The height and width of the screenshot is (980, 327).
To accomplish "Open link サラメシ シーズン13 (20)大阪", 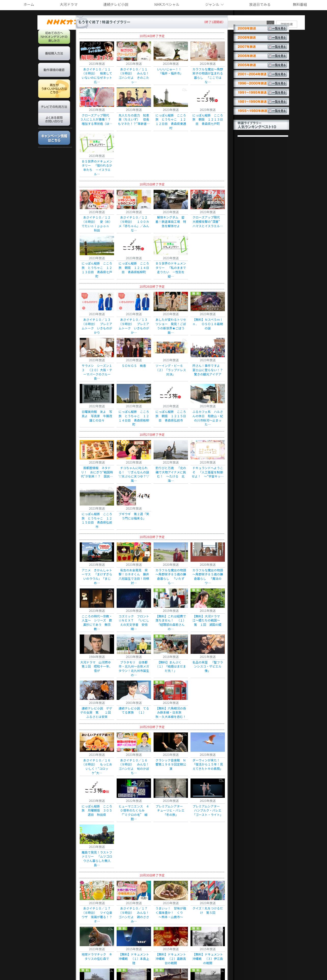I will 97,372.
